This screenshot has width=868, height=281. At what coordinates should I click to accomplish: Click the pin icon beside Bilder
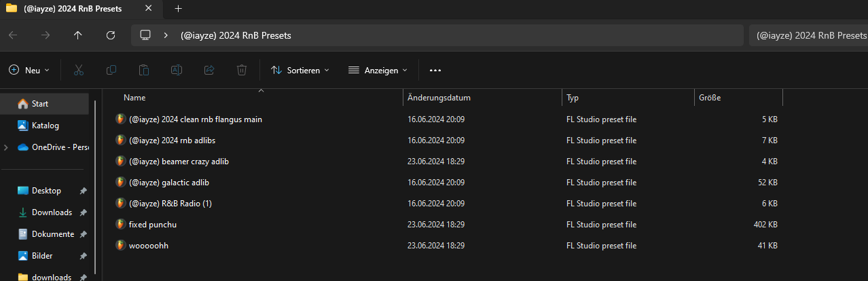83,256
